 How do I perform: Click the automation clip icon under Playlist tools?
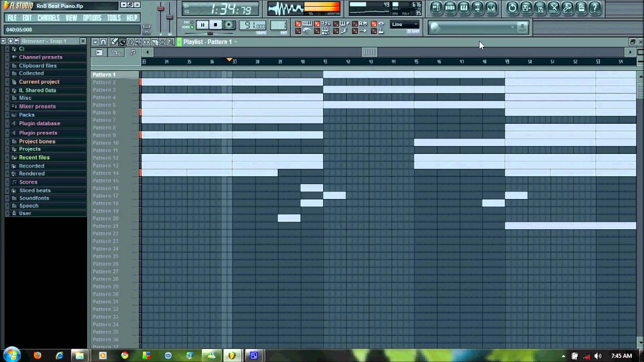tap(116, 52)
